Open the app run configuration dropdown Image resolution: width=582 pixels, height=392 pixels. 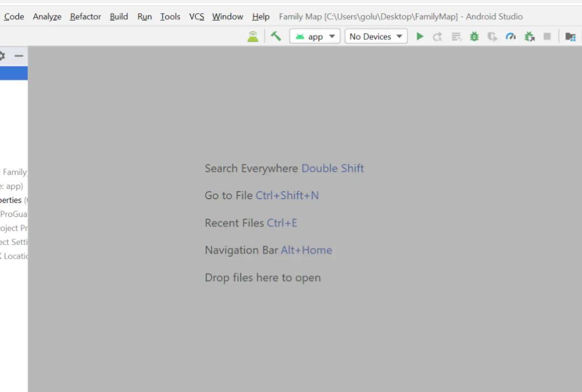pos(315,36)
